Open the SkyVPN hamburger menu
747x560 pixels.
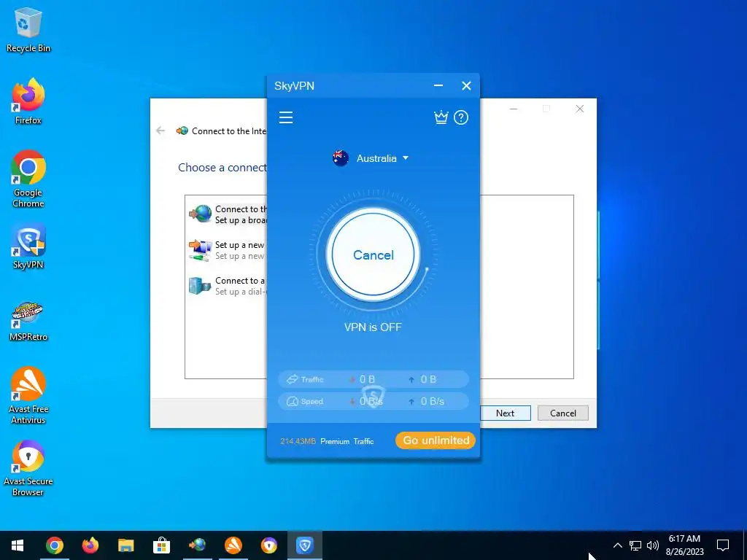[x=286, y=117]
